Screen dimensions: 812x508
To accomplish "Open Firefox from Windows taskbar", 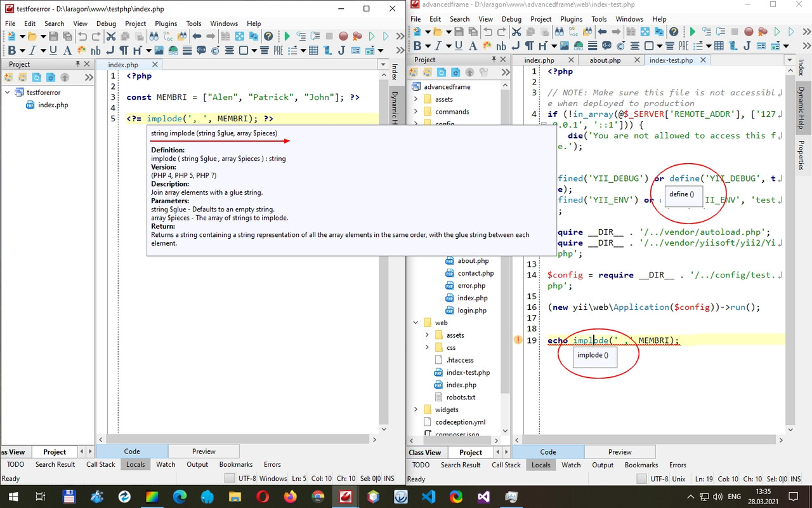I will 291,496.
